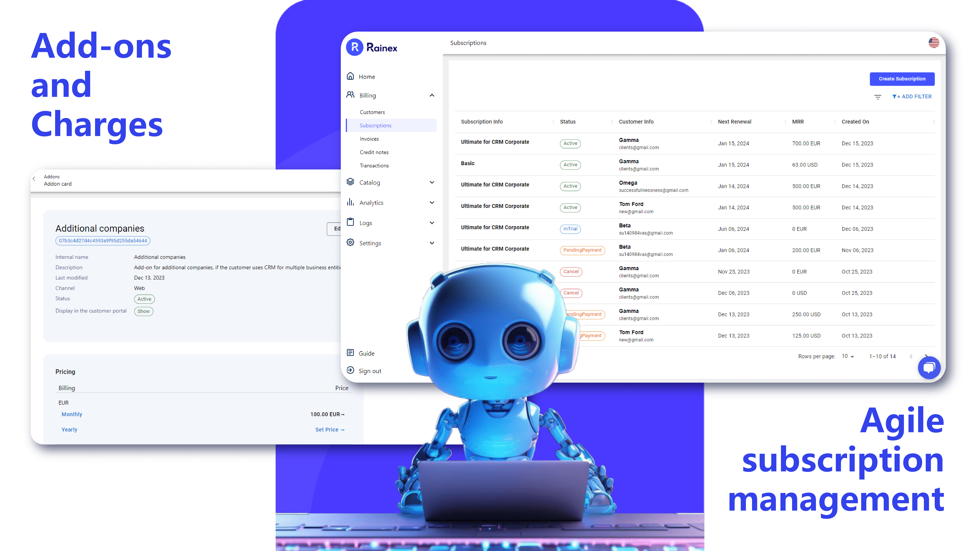Select Invoices menu item
This screenshot has width=980, height=551.
pos(369,139)
